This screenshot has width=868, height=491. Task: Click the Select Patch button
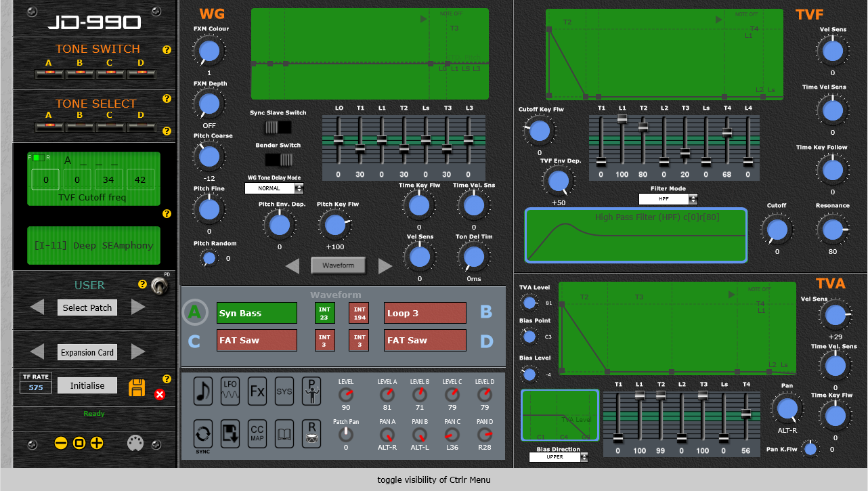(87, 307)
